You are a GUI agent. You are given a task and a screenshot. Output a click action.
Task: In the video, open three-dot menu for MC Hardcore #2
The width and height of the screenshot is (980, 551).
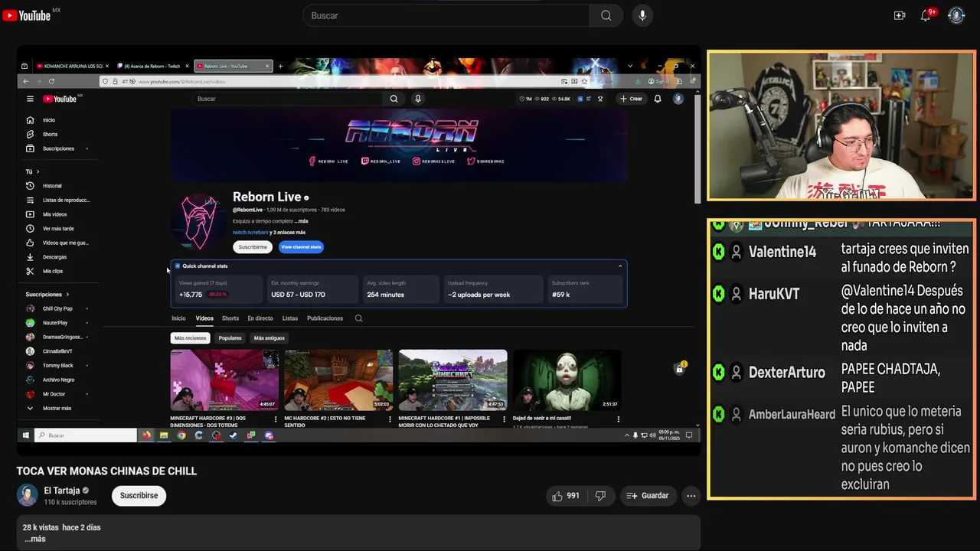(390, 419)
